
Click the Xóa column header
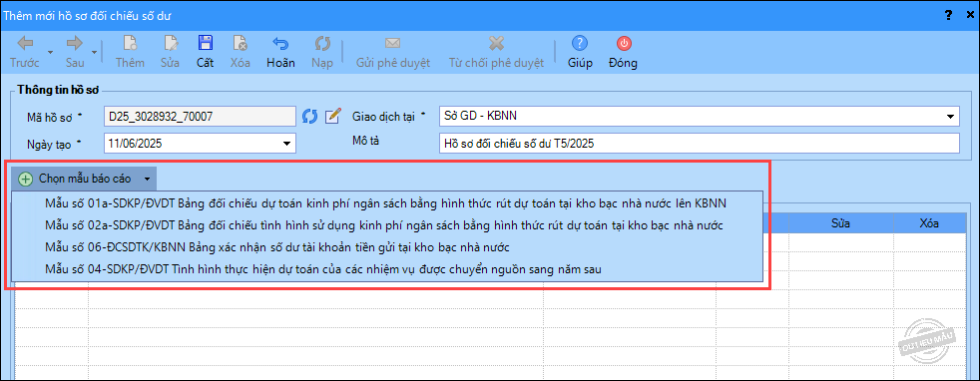coord(929,223)
